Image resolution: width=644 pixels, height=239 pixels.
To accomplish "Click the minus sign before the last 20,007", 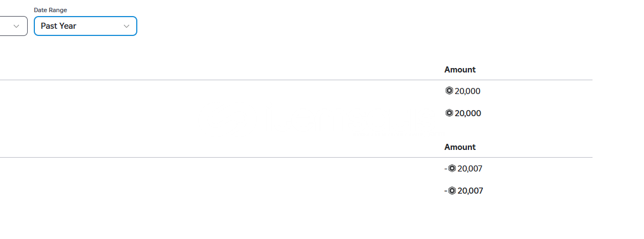I will click(x=446, y=191).
